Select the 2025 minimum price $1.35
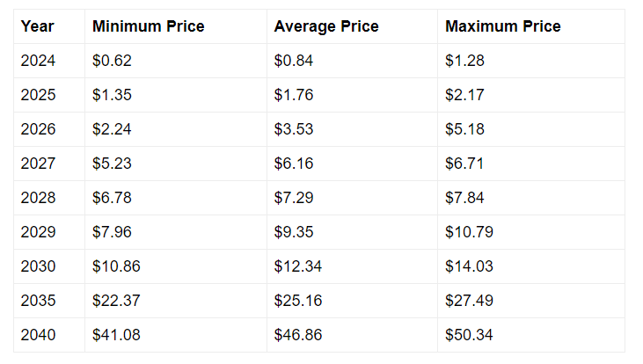This screenshot has height=364, width=643. tap(112, 95)
